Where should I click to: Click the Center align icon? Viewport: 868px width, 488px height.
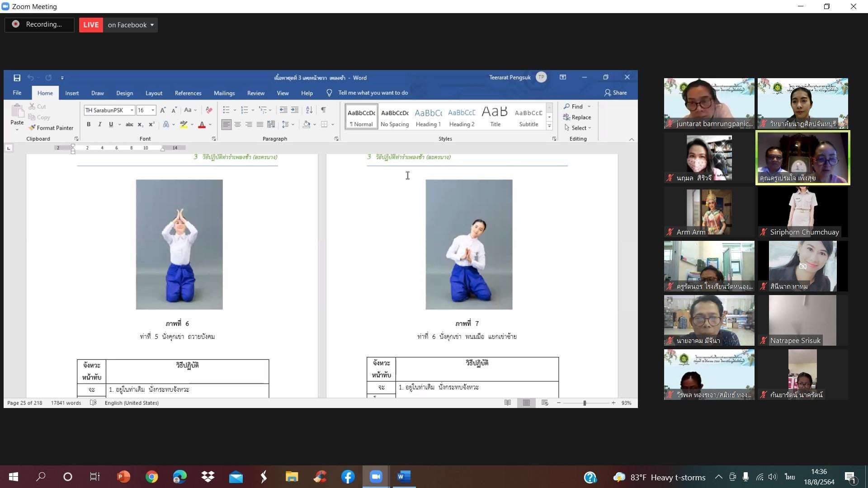(237, 125)
